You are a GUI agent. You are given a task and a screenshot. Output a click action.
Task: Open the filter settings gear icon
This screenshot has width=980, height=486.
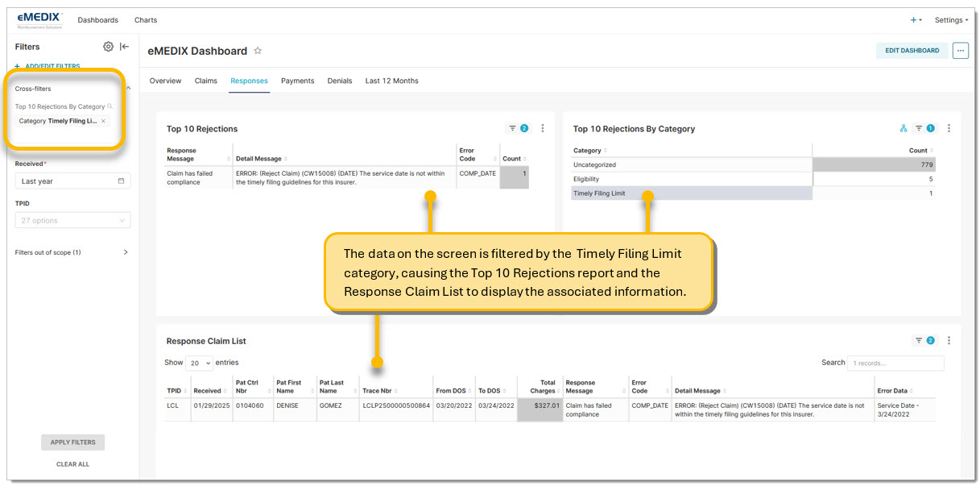point(109,47)
